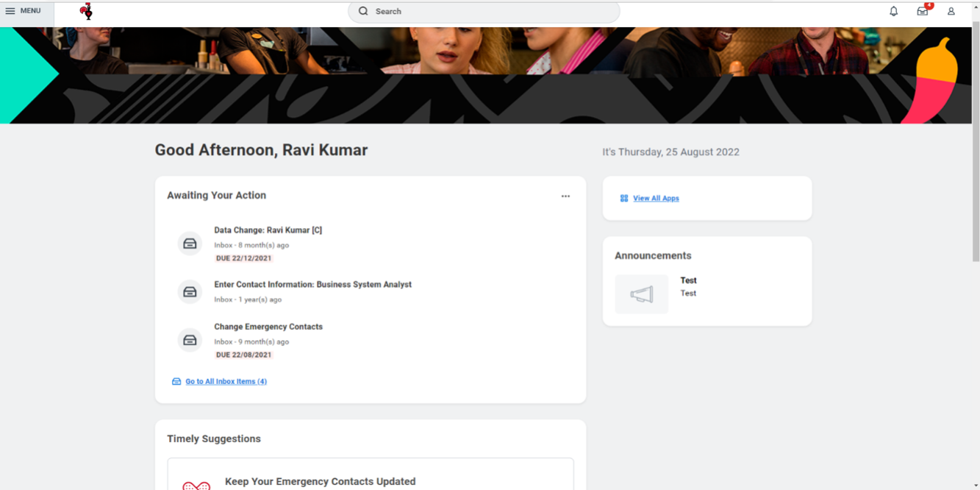
Task: Click into the Search field
Action: pos(484,11)
